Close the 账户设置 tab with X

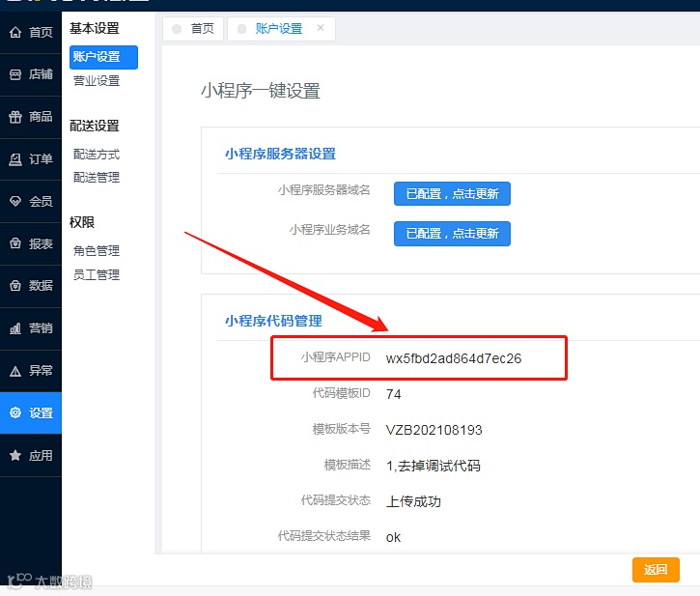point(321,28)
